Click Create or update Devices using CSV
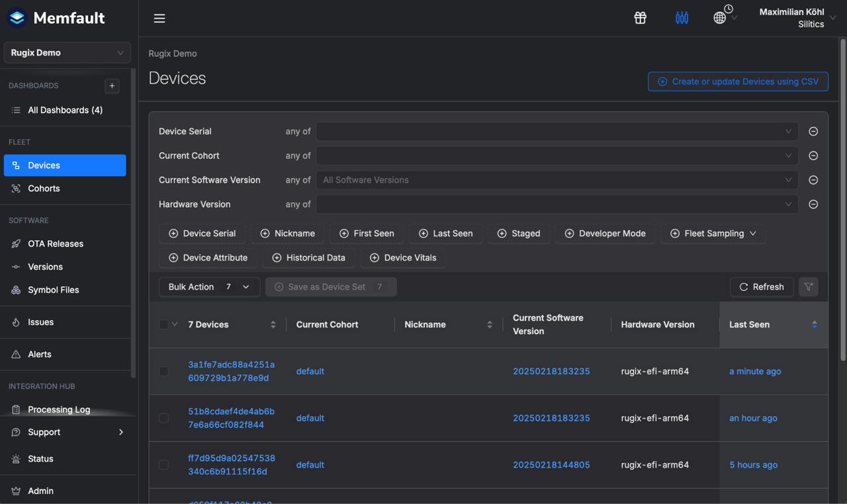The height and width of the screenshot is (504, 847). point(737,81)
